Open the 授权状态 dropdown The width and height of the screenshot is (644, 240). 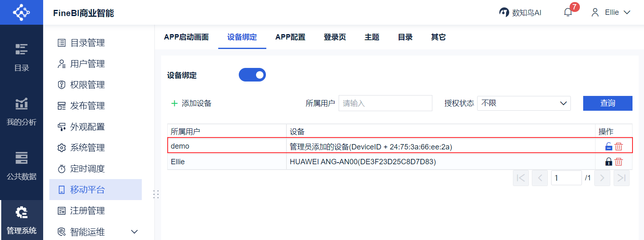click(x=524, y=103)
